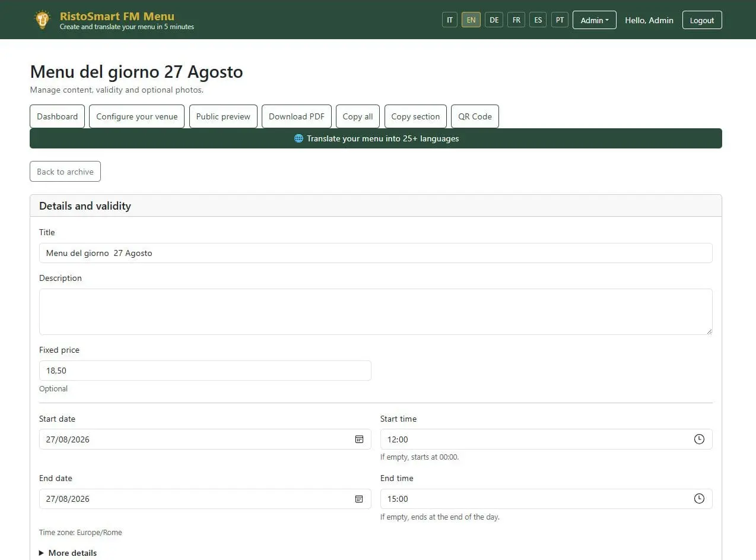Open the QR Code button

475,116
